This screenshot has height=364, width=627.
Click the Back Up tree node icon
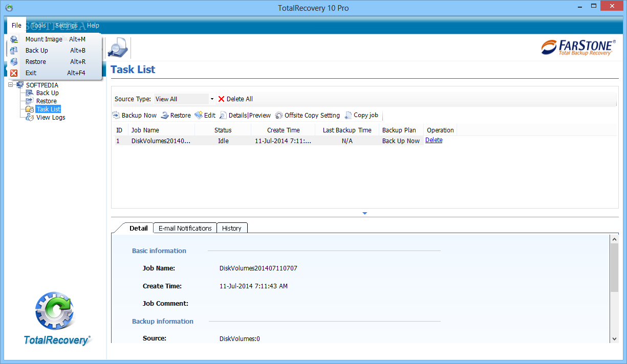pyautogui.click(x=30, y=93)
